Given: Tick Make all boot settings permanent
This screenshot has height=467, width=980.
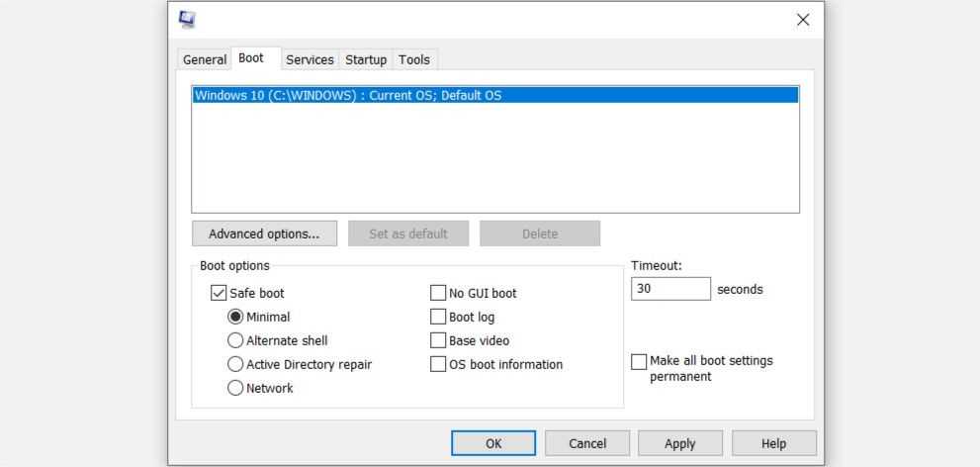Looking at the screenshot, I should [x=639, y=361].
